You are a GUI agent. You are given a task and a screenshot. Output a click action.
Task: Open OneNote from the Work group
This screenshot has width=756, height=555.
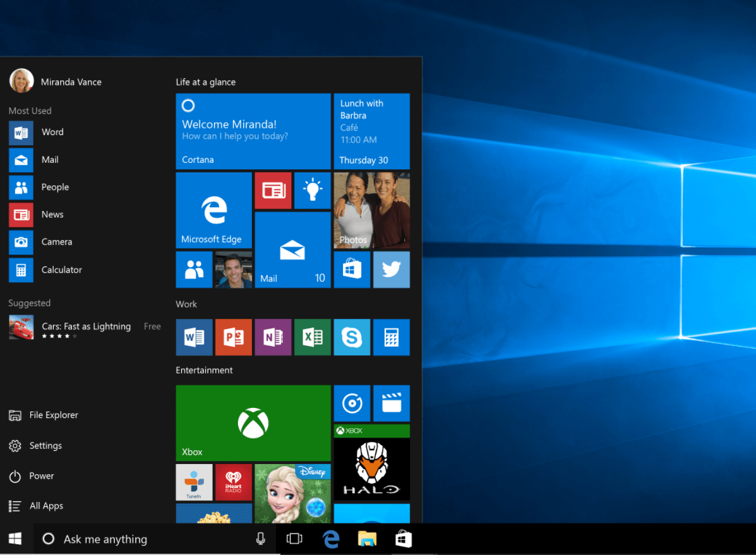pyautogui.click(x=273, y=337)
